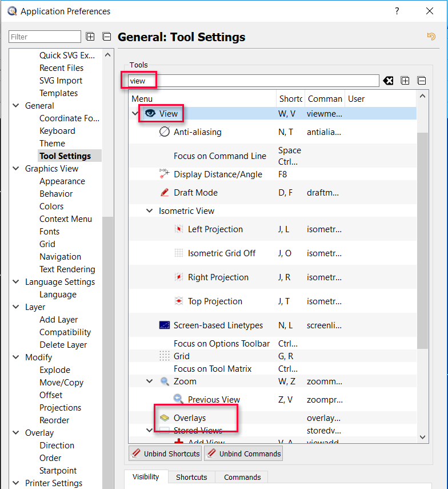Select the Draft Mode pencil icon
Viewport: 448px width, 489px height.
pos(165,193)
